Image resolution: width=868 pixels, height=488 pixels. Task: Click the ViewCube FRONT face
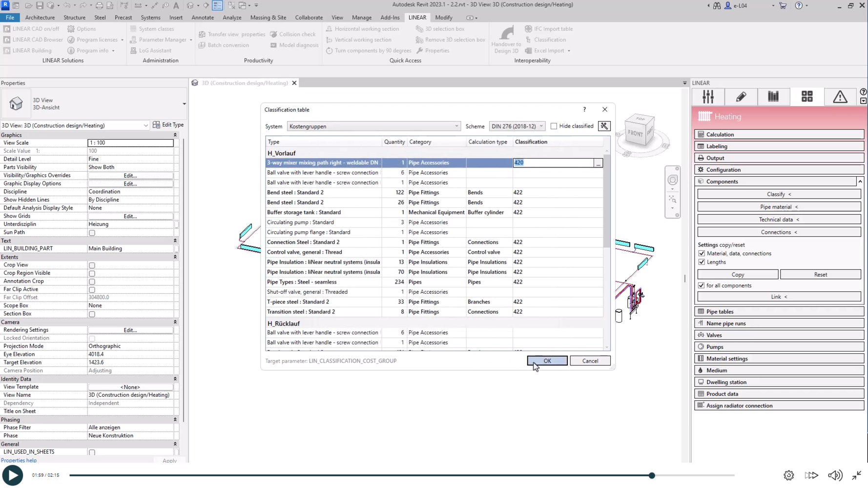point(635,133)
